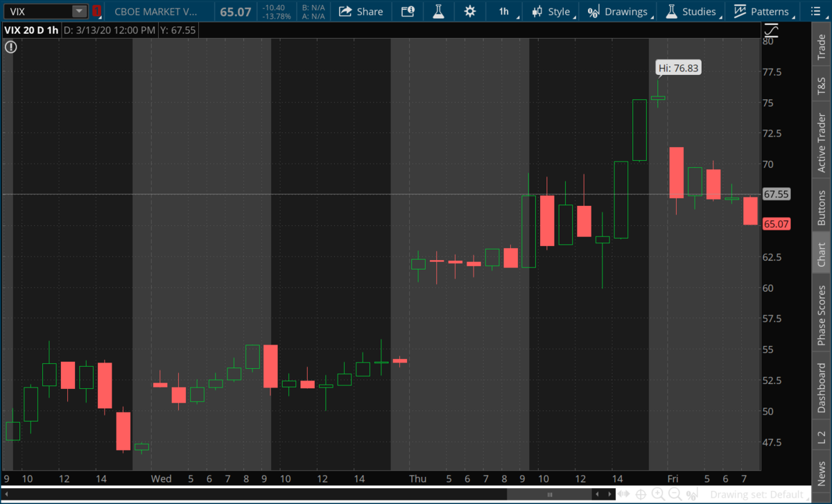This screenshot has width=832, height=504.
Task: Click the Wed date label on time axis
Action: [x=161, y=479]
